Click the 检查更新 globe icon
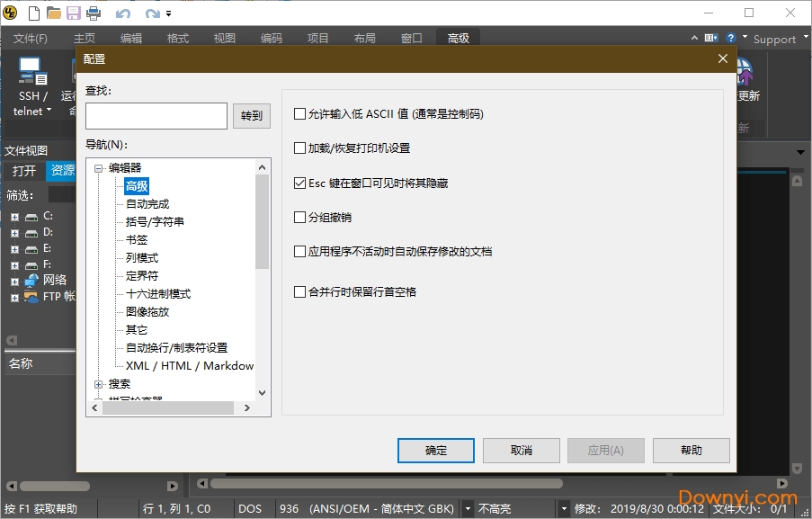 (744, 72)
